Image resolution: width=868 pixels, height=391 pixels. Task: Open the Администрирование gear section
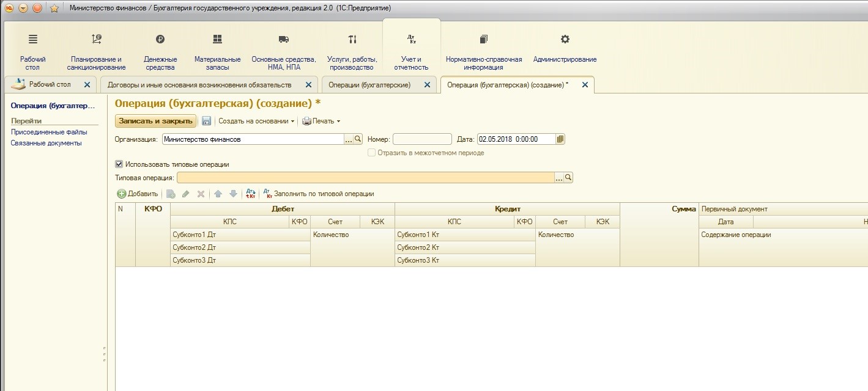coord(565,48)
